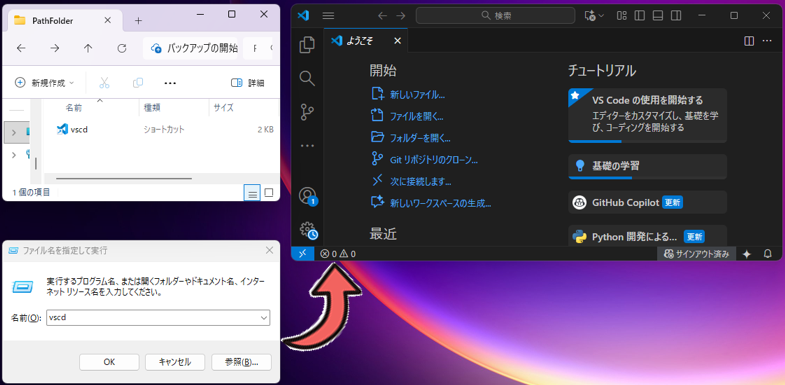Go back using VS Code arrow
785x385 pixels.
coord(382,16)
